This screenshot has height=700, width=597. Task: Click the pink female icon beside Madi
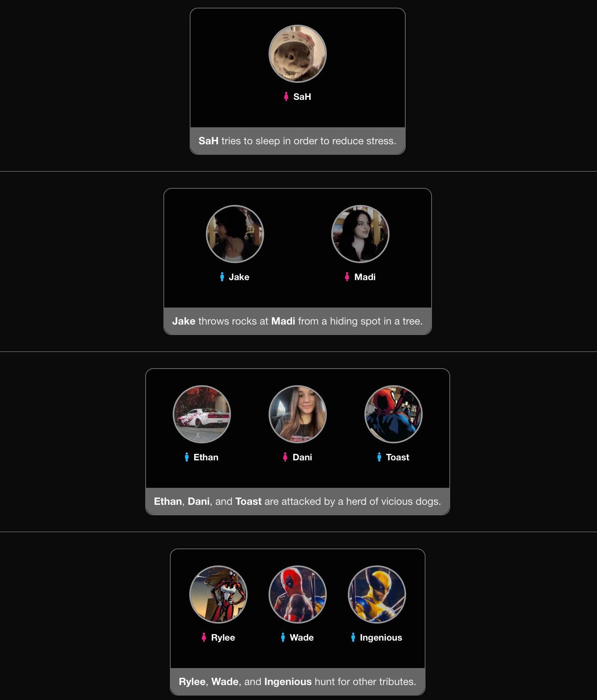(x=347, y=277)
